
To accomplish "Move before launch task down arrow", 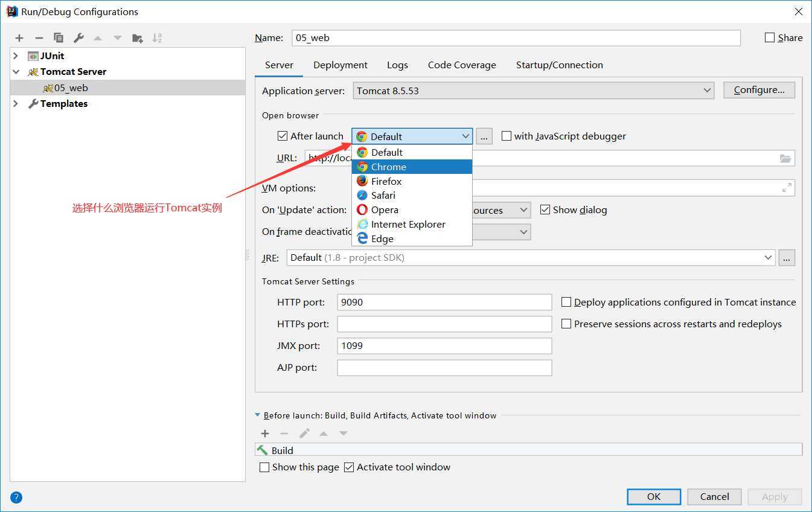I will click(343, 434).
